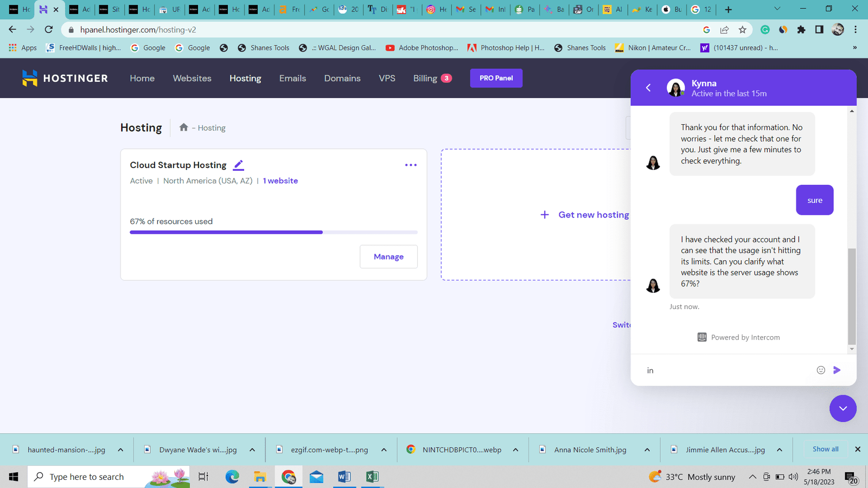Open the 1 website link
This screenshot has height=488, width=868.
click(x=280, y=181)
